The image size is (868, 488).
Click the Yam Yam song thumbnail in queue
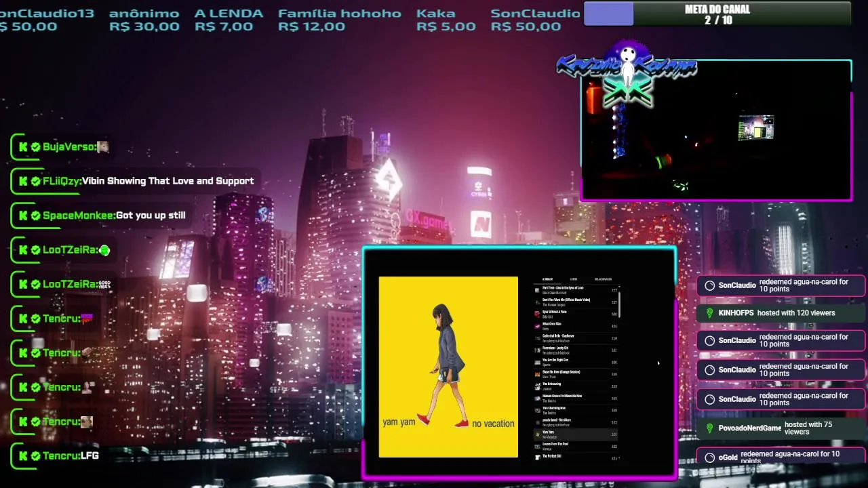pyautogui.click(x=537, y=434)
